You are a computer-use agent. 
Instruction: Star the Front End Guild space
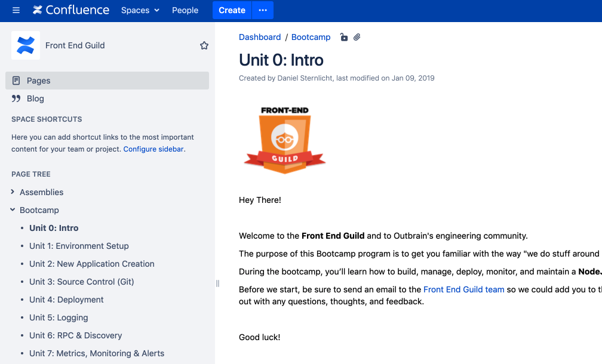pos(204,45)
